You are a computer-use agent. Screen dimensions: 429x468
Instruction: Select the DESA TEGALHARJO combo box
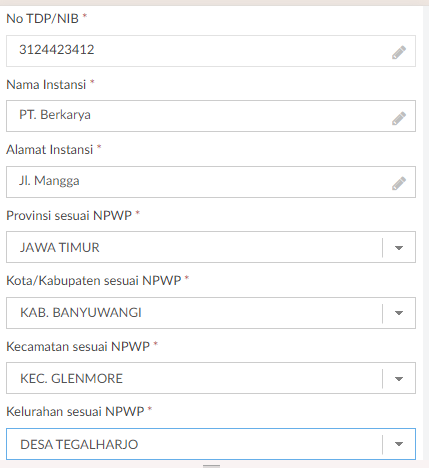(x=211, y=444)
